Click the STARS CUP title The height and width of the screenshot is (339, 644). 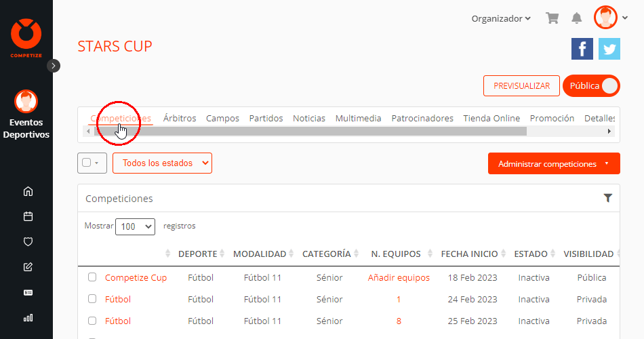tap(115, 46)
